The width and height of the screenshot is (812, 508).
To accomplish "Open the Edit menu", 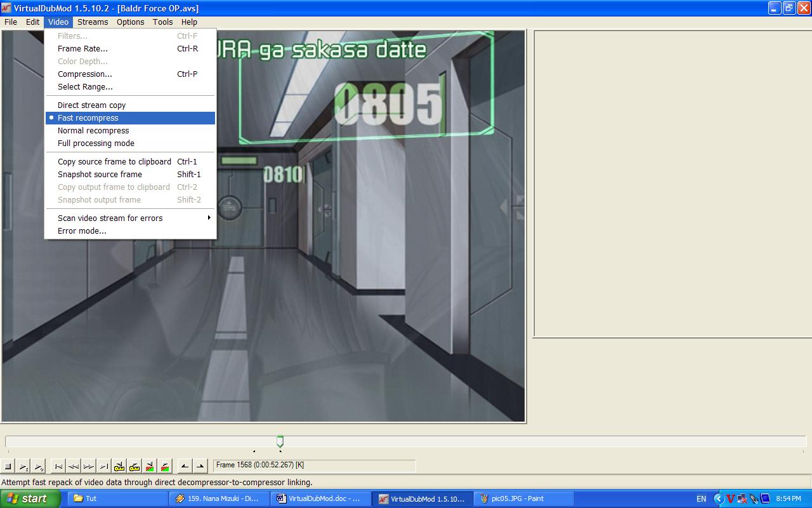I will (x=33, y=22).
